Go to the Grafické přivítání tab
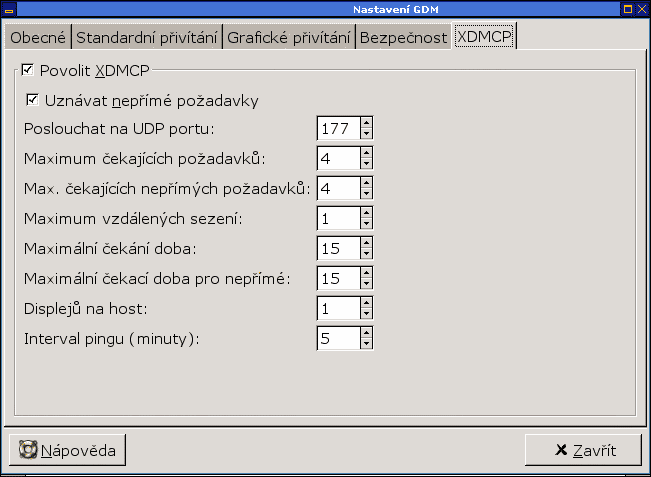651x477 pixels. (288, 38)
